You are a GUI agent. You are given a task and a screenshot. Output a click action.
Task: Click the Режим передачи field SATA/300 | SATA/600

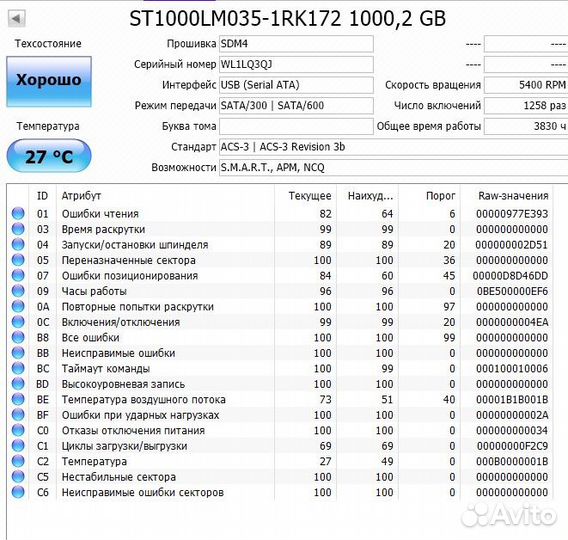[x=296, y=106]
